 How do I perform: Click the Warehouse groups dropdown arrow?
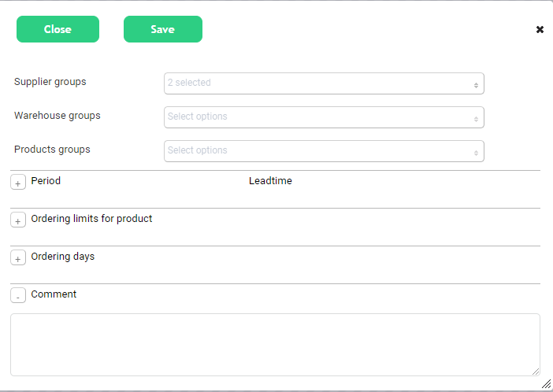point(476,118)
